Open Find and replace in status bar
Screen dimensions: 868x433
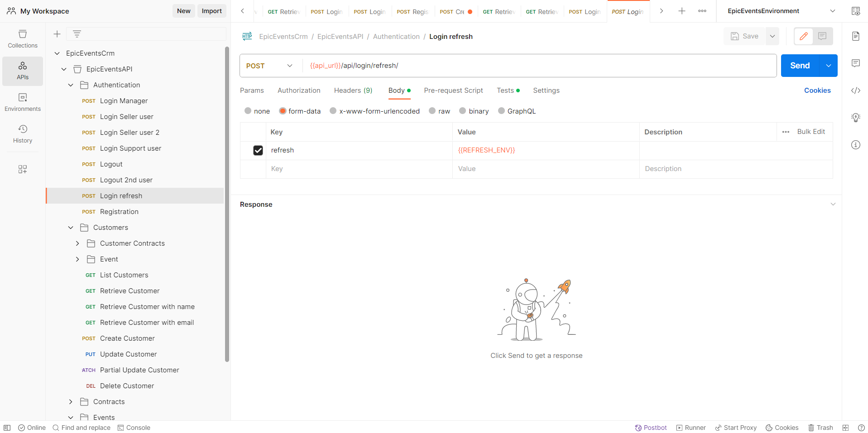tap(82, 428)
